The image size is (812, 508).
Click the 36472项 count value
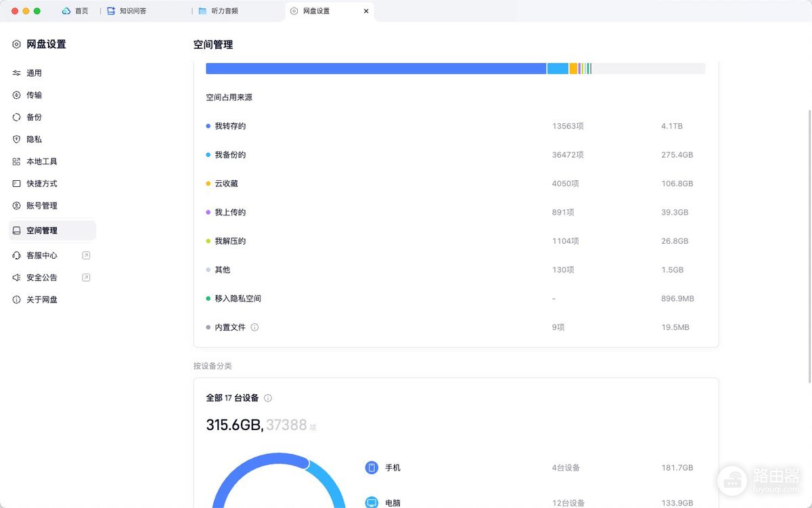tap(568, 155)
